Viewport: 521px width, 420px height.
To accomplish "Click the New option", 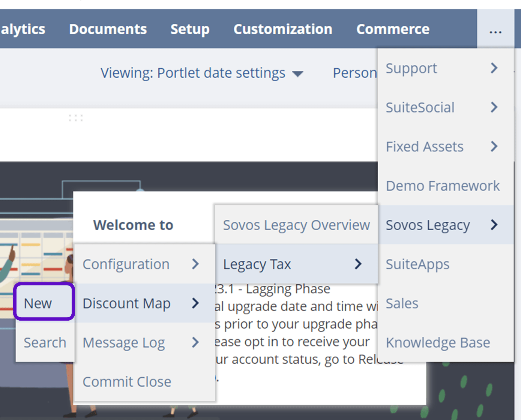I will (x=38, y=303).
